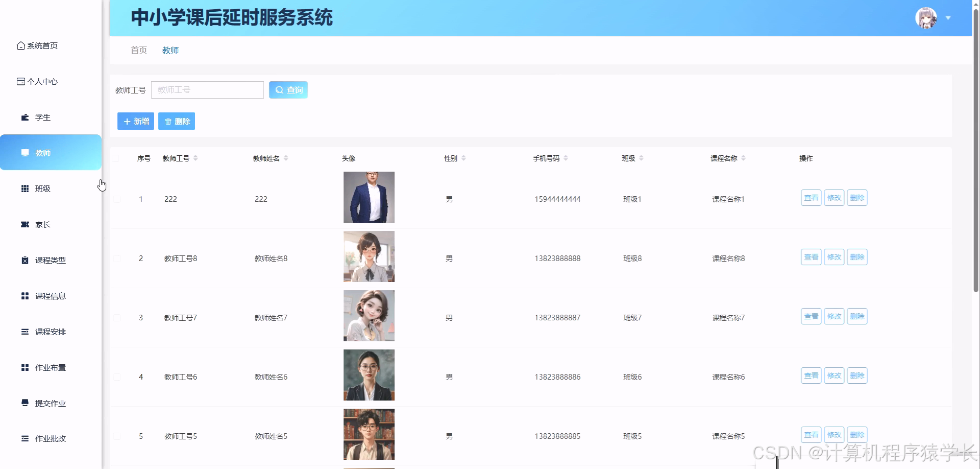Click the 学生 student icon in sidebar
The image size is (980, 469).
pyautogui.click(x=24, y=117)
